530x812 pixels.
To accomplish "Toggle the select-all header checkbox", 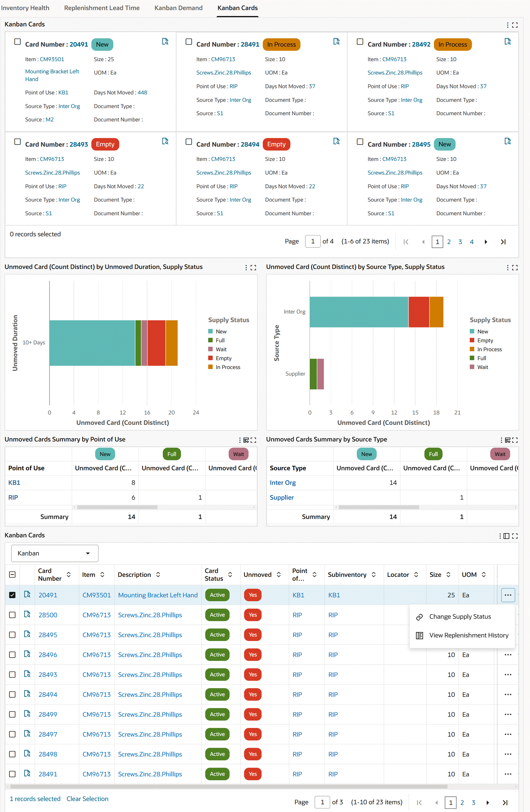I will click(x=12, y=575).
